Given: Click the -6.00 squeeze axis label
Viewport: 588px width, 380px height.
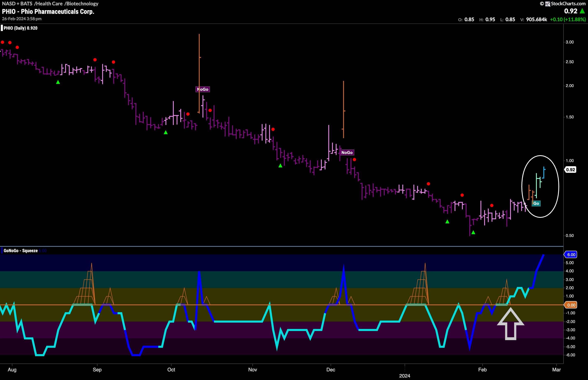Looking at the screenshot, I should (x=570, y=355).
